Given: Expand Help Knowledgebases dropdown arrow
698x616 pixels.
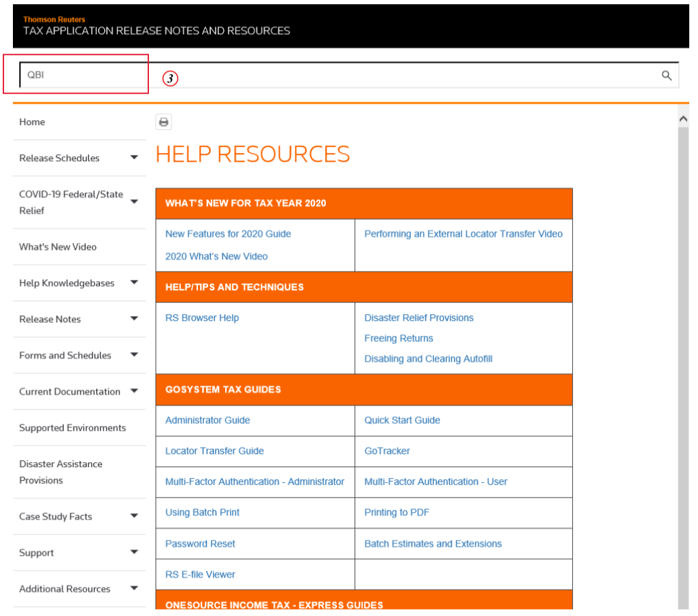Looking at the screenshot, I should click(x=134, y=282).
